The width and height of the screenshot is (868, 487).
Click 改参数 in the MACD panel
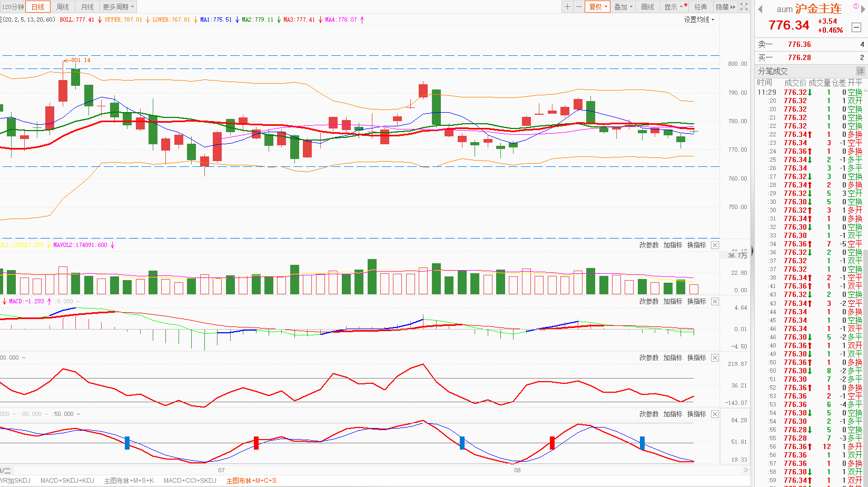click(649, 301)
